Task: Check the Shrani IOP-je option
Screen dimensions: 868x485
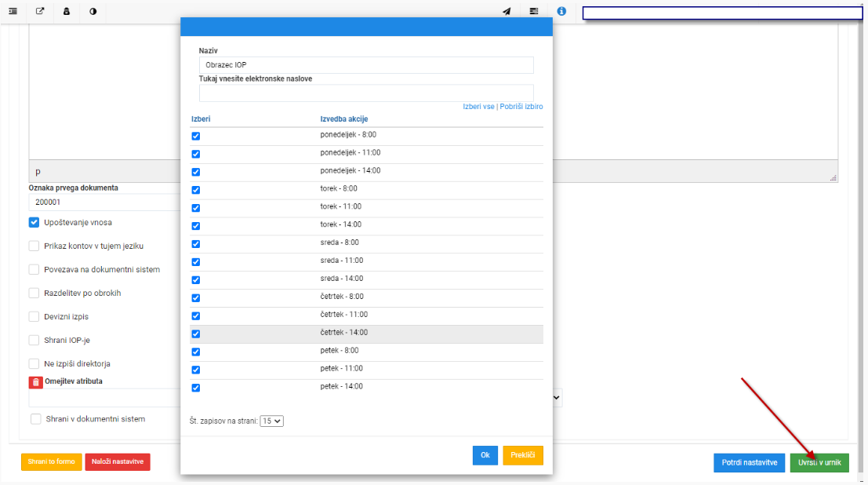Action: [x=35, y=341]
